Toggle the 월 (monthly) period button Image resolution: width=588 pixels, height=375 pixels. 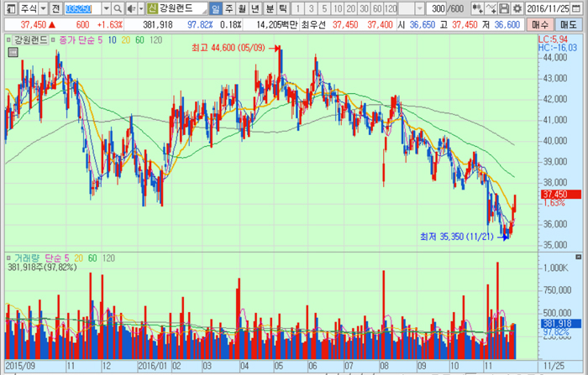coord(243,8)
